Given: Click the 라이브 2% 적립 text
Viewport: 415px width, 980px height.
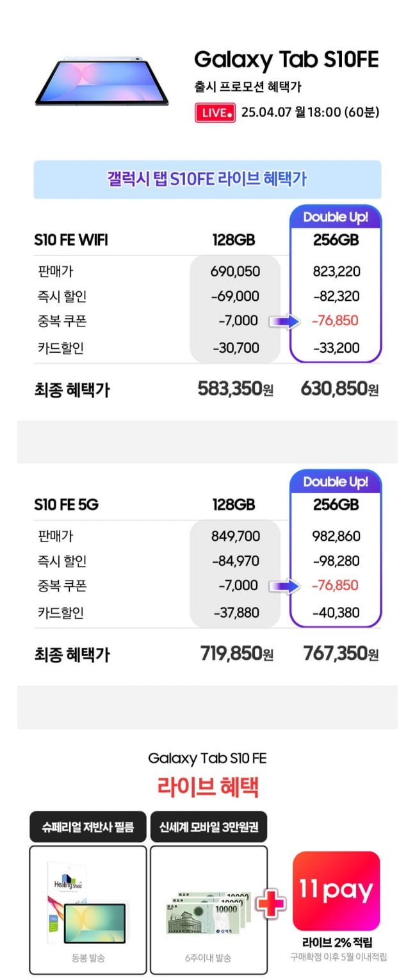Looking at the screenshot, I should pos(337,942).
